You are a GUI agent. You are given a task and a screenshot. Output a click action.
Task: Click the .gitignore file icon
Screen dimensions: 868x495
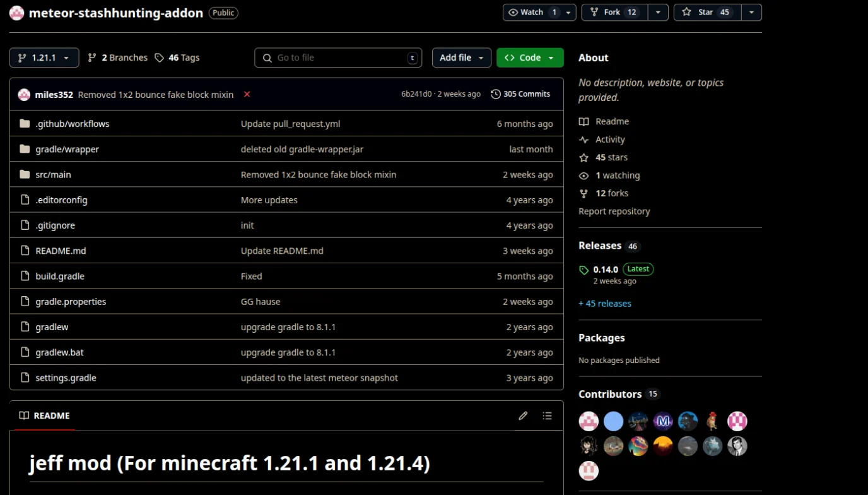pyautogui.click(x=25, y=225)
